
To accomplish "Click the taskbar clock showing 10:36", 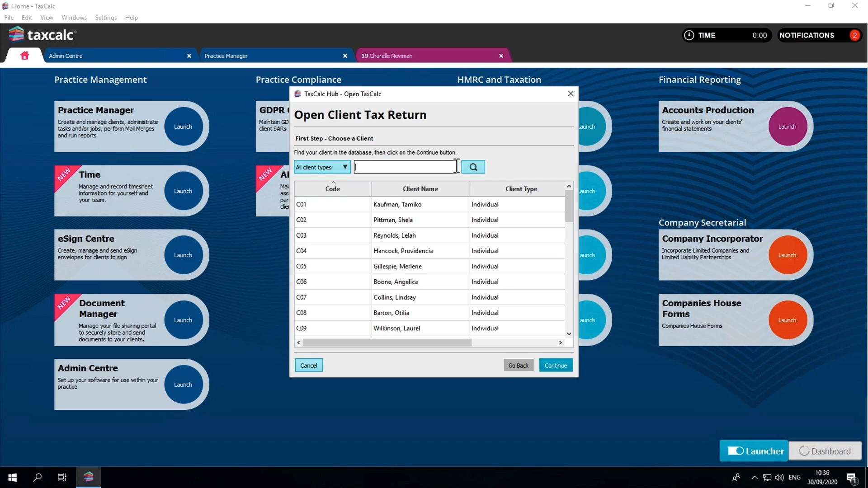I will tap(822, 478).
